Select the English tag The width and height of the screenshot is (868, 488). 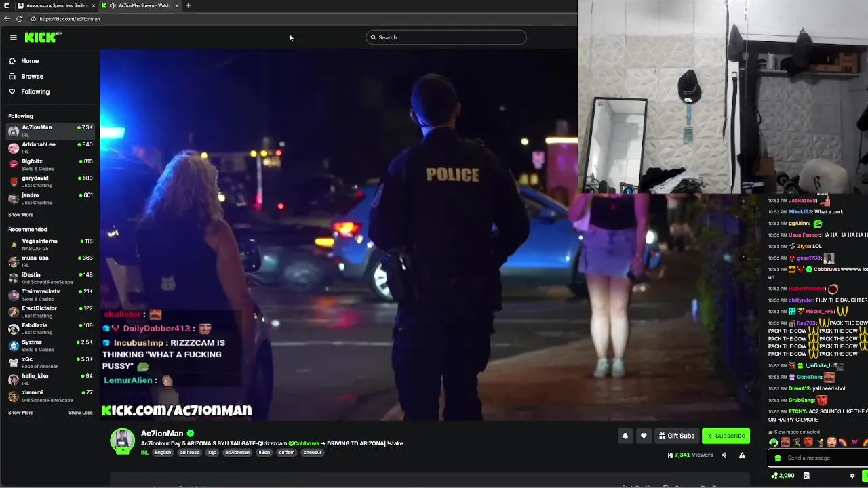163,453
